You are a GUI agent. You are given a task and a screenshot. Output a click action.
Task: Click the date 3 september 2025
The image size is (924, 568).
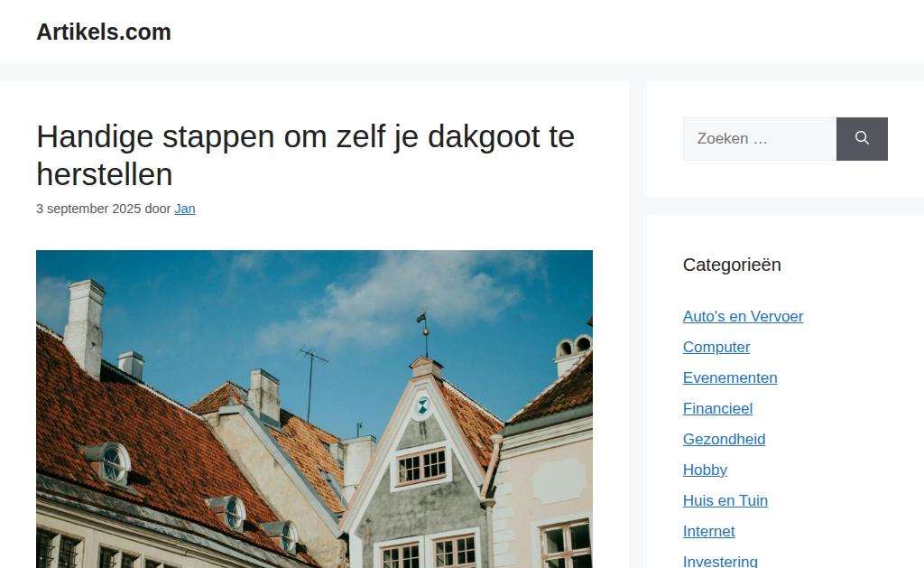pyautogui.click(x=88, y=209)
